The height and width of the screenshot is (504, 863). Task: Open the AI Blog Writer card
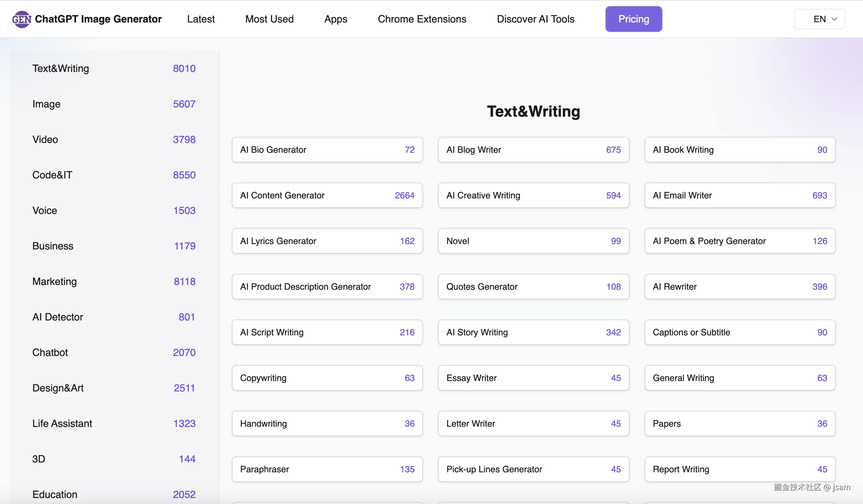coord(533,150)
